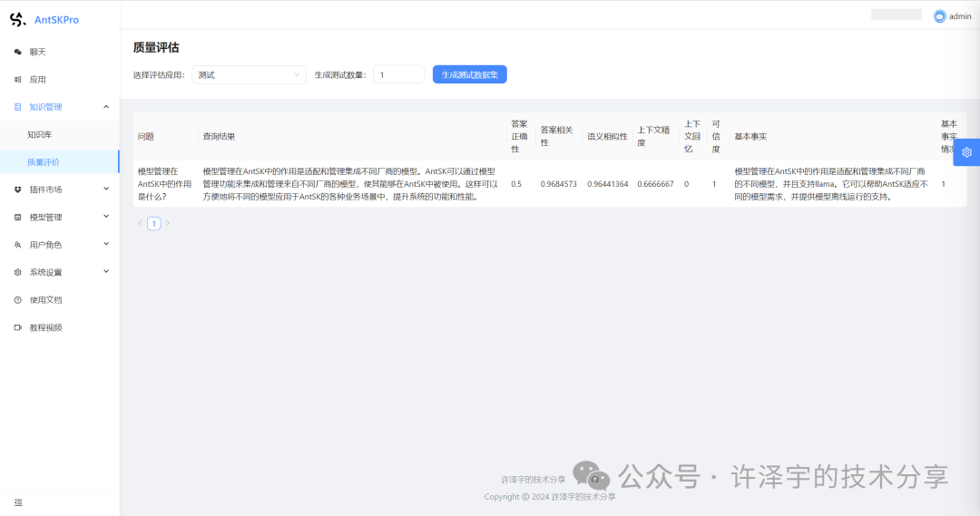The image size is (980, 516).
Task: Open the 应用 menu item
Action: [59, 79]
